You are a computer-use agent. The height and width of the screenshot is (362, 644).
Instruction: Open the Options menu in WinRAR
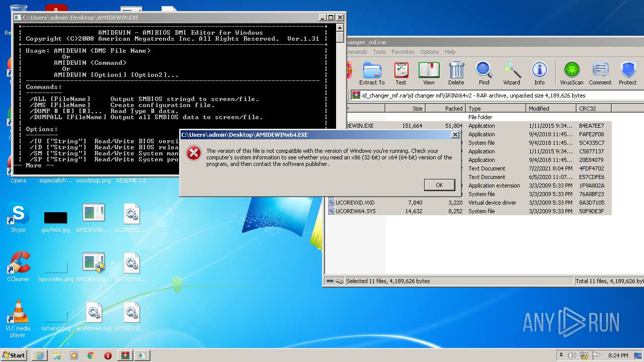[x=430, y=52]
